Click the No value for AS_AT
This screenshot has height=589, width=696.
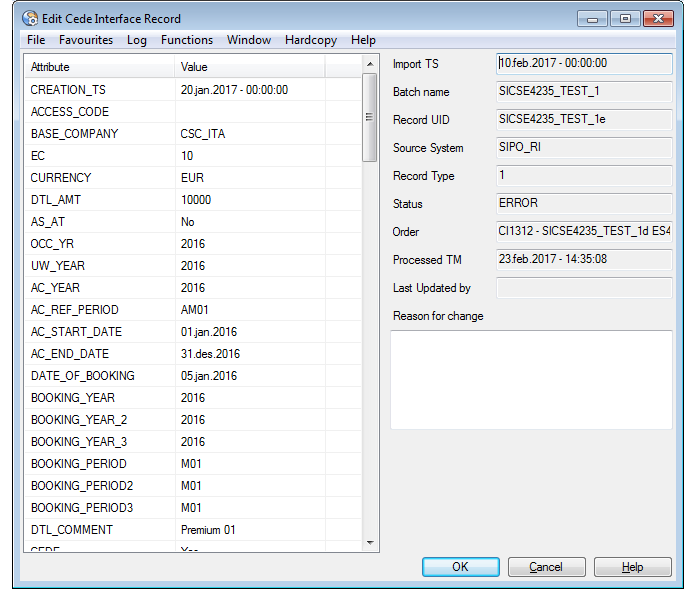click(x=188, y=221)
